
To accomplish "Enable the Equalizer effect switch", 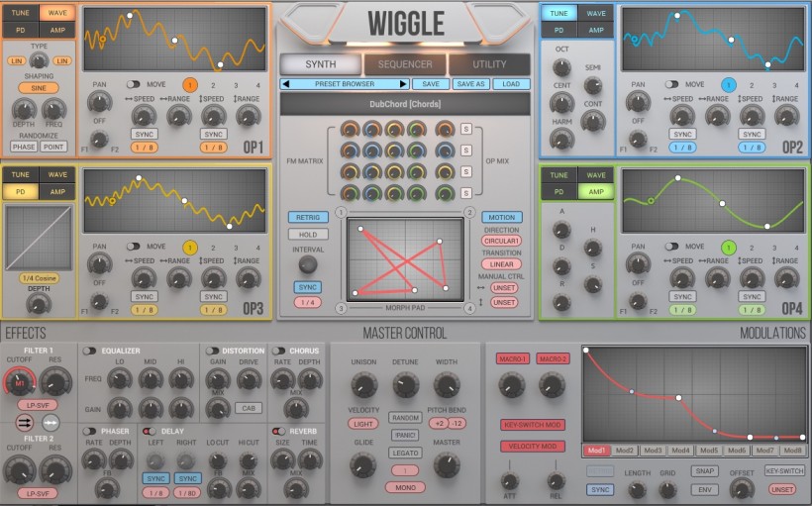I will point(90,351).
